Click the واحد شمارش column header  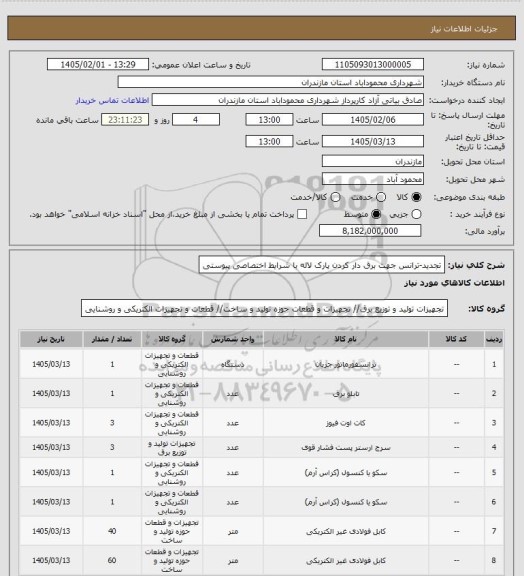(233, 339)
